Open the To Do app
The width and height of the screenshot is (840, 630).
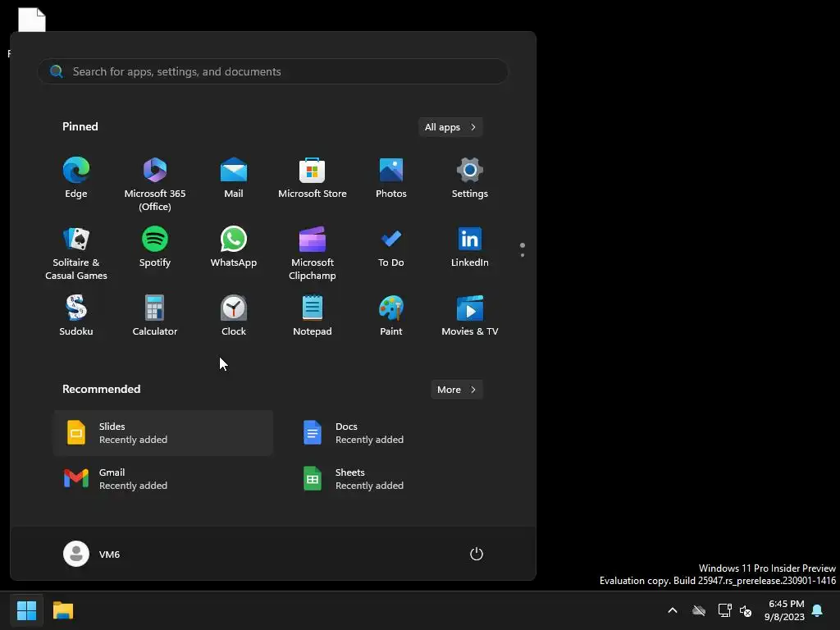click(x=391, y=247)
